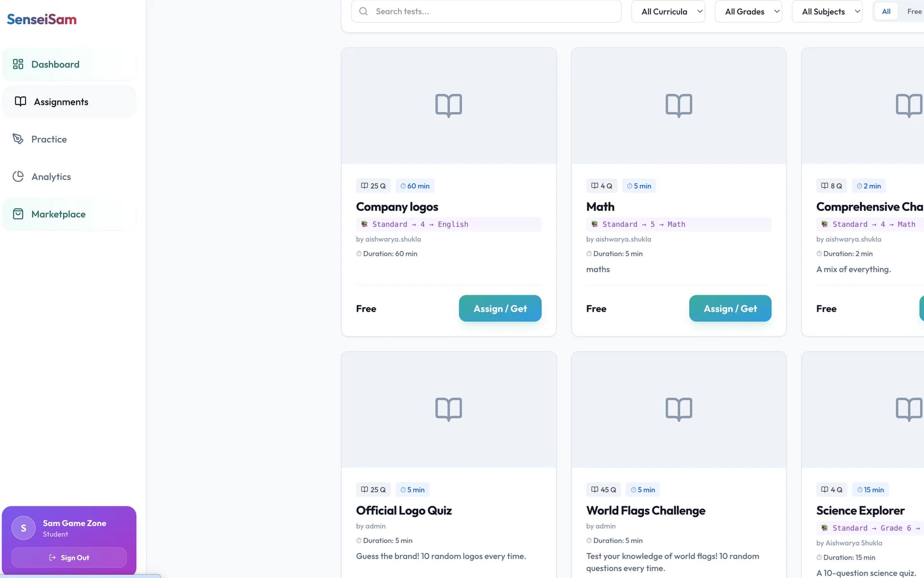The height and width of the screenshot is (578, 924).
Task: Select the All price filter
Action: coord(886,12)
